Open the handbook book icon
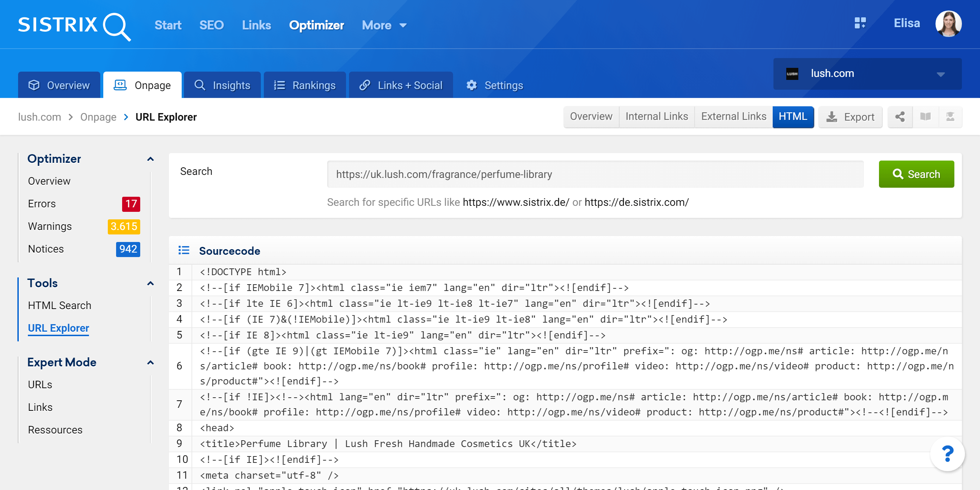This screenshot has width=980, height=490. click(x=925, y=117)
